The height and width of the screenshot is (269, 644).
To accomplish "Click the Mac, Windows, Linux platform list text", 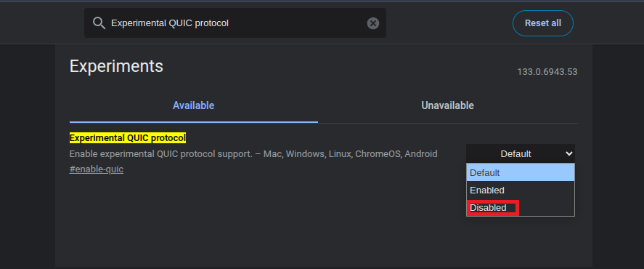I will pos(307,154).
